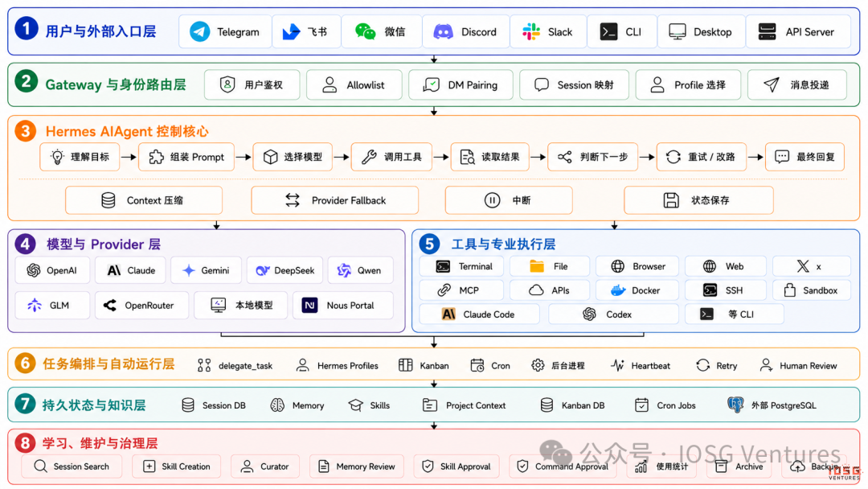Screen dimensions: 868x489
Task: Click the File folder icon
Action: [536, 266]
